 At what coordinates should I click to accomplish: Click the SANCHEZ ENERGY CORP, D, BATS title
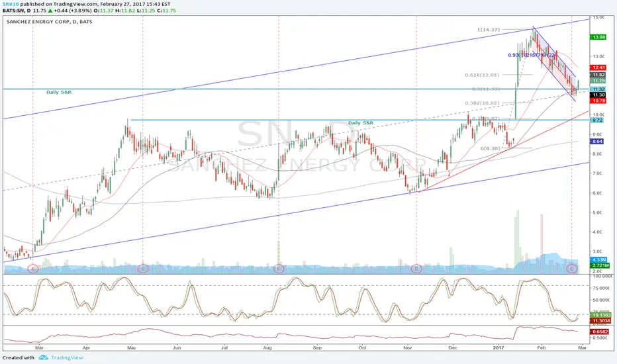click(50, 22)
